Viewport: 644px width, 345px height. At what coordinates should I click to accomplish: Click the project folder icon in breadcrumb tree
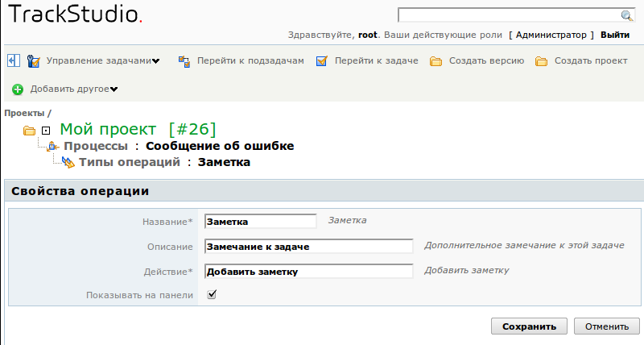(x=29, y=131)
